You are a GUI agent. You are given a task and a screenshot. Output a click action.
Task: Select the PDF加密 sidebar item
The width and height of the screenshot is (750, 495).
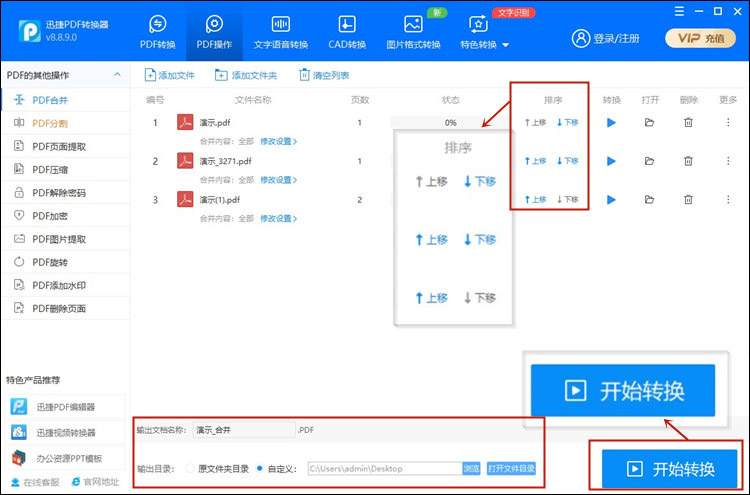click(x=58, y=215)
